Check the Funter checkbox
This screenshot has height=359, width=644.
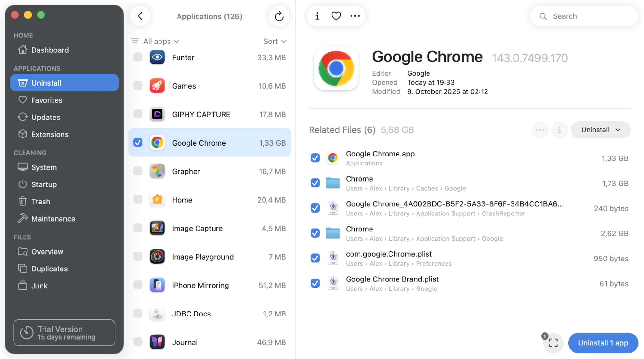pos(138,57)
